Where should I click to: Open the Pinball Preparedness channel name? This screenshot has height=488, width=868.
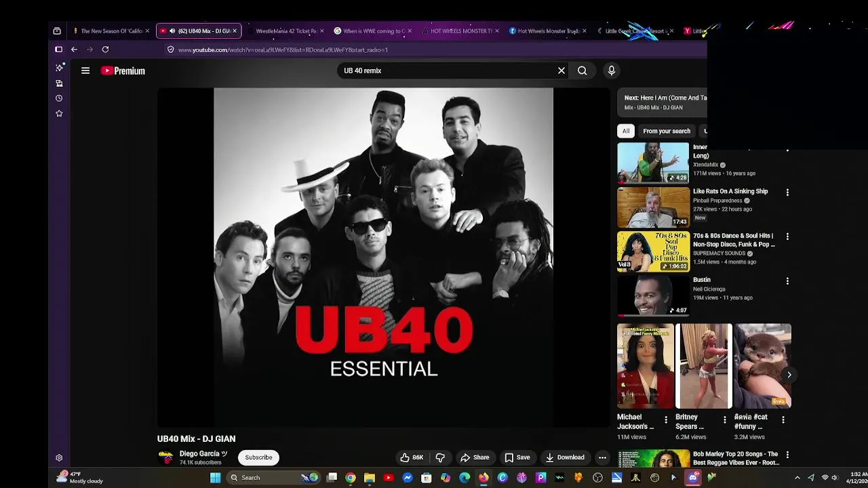click(x=717, y=201)
